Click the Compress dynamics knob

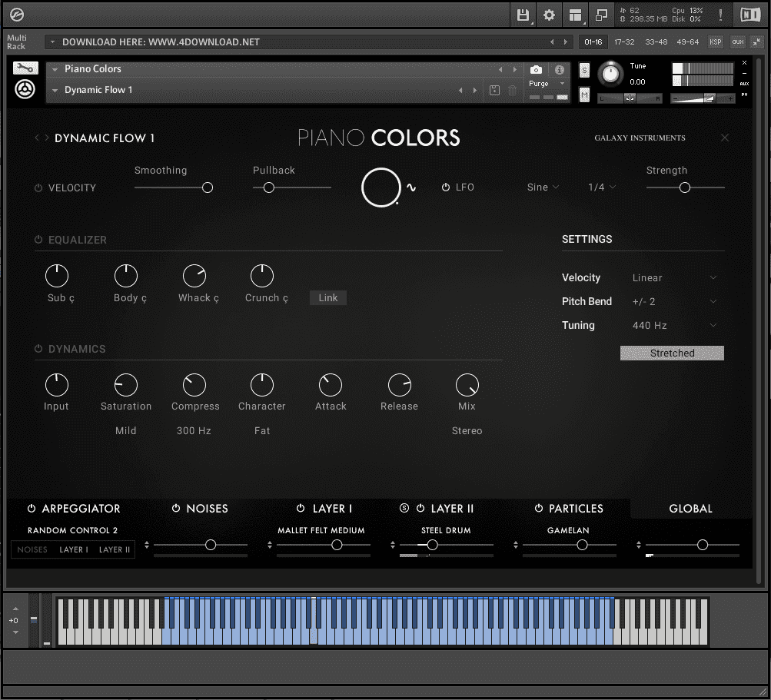(x=194, y=385)
